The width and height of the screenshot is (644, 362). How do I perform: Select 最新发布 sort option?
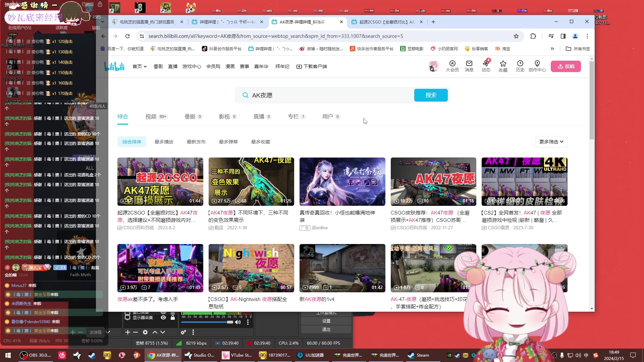[196, 142]
